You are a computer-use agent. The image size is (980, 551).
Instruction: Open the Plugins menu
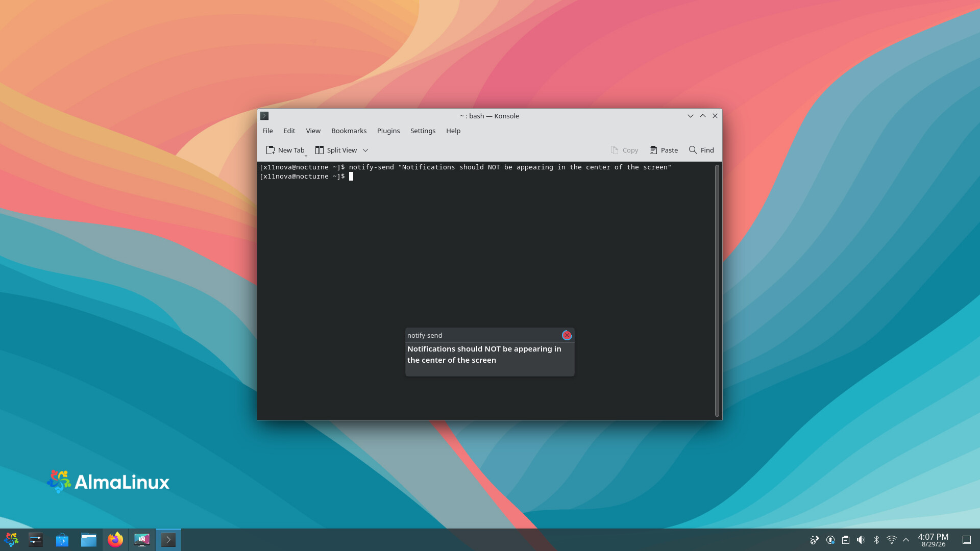coord(388,131)
